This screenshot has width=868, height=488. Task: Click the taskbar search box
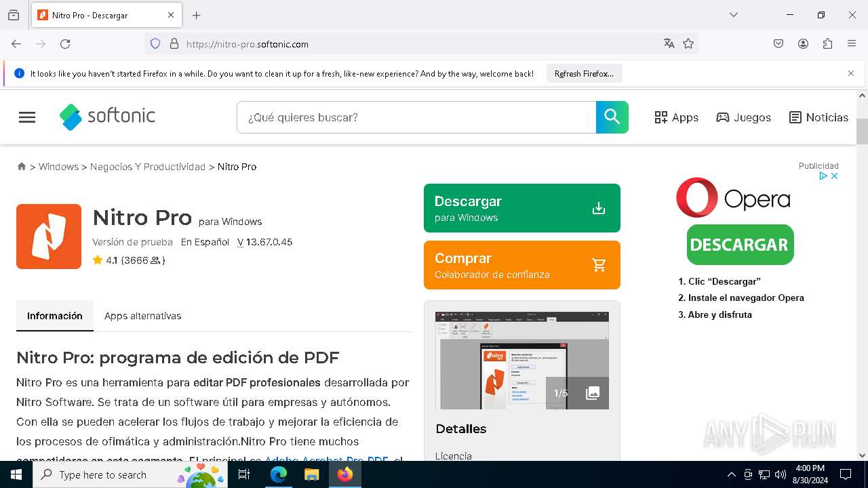point(130,474)
